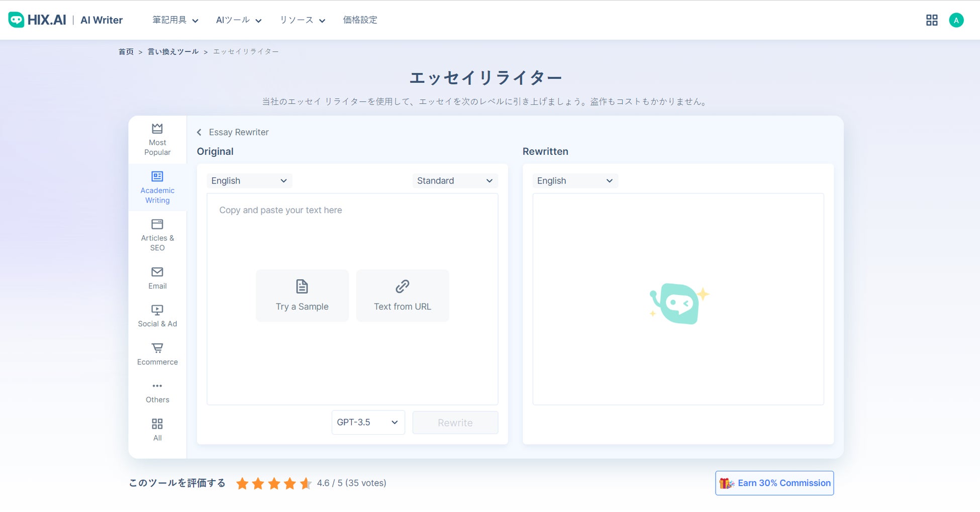Go to 首页 breadcrumb link
This screenshot has width=980, height=512.
126,52
